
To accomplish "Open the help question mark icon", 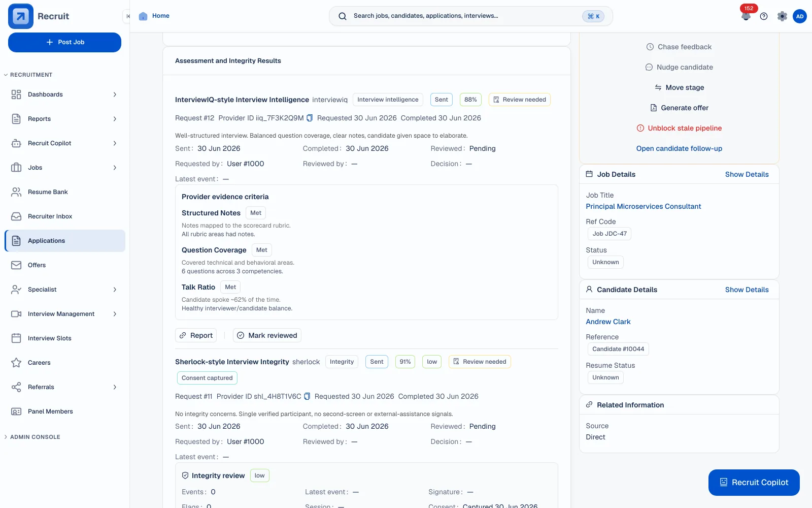I will (764, 16).
